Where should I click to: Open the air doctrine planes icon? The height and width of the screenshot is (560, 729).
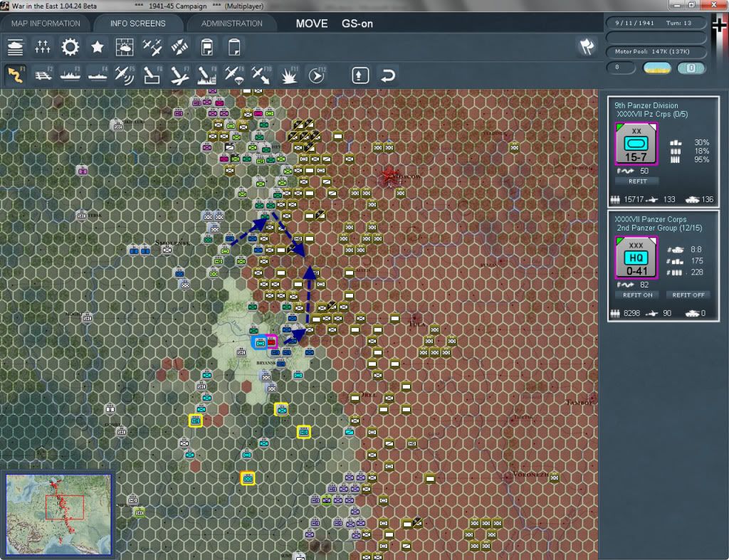(x=152, y=47)
